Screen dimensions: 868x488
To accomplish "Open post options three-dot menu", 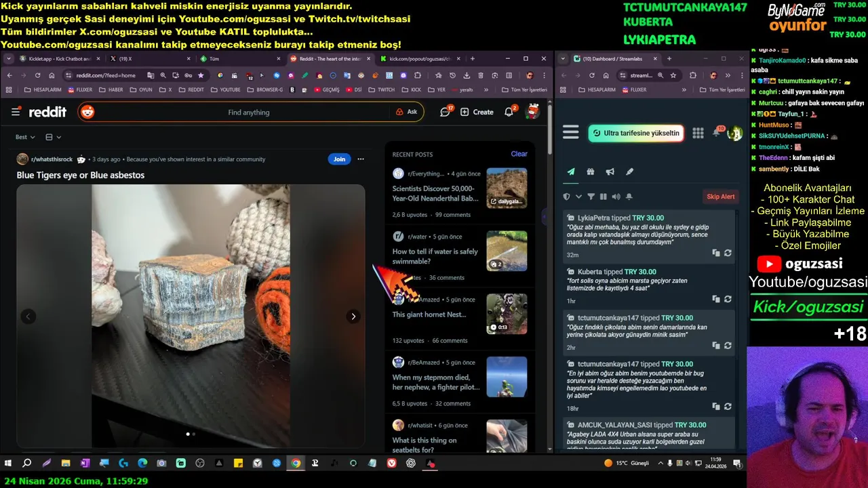I will (361, 159).
